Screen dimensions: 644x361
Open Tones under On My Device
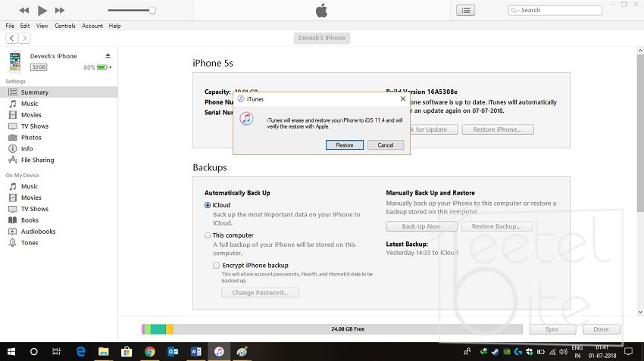(30, 243)
